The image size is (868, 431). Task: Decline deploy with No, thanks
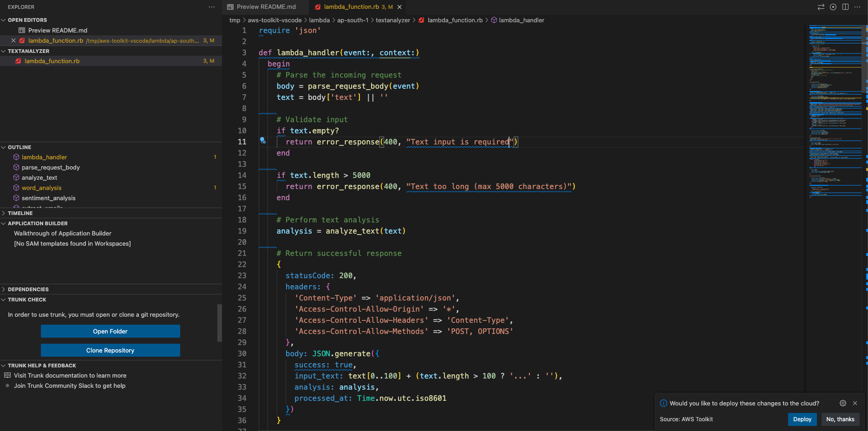[840, 419]
